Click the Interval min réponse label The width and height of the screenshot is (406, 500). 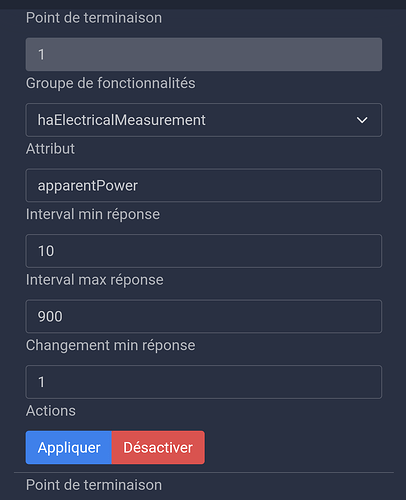(x=93, y=214)
